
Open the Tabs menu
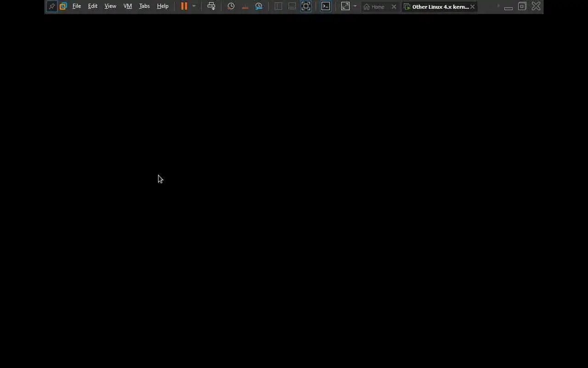(144, 6)
